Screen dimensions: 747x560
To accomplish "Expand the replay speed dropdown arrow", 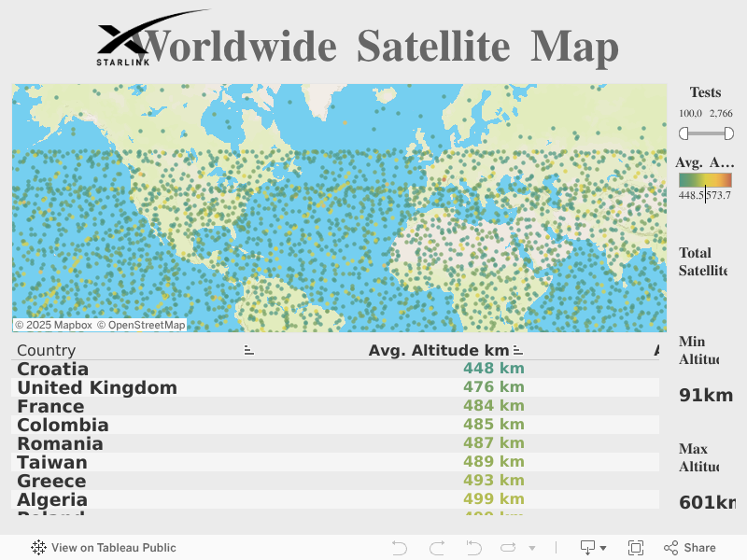I will 532,549.
